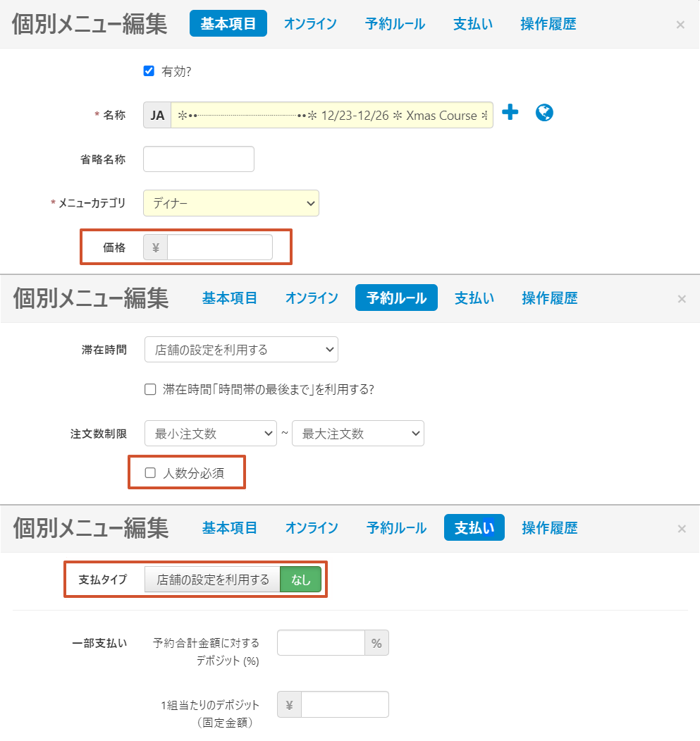
Task: Click the 省略名称 text field
Action: [x=198, y=159]
